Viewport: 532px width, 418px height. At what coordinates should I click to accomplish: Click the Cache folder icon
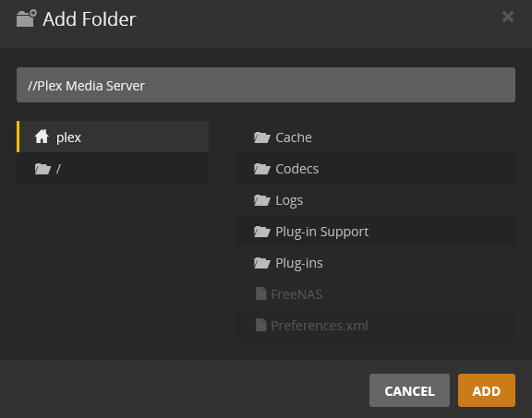pyautogui.click(x=262, y=137)
